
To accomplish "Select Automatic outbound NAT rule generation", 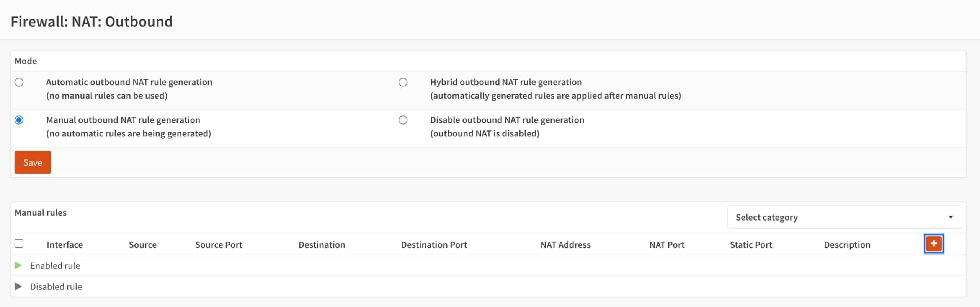I will (x=19, y=82).
